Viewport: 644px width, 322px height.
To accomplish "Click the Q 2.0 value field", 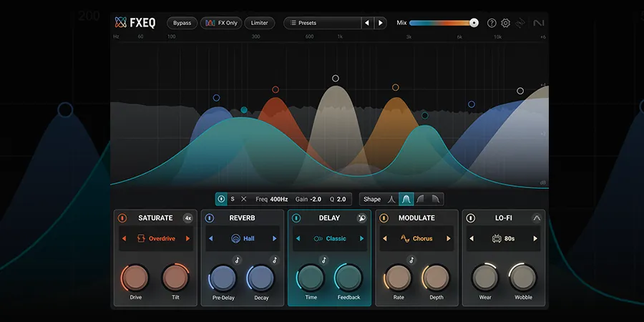I will [x=338, y=199].
